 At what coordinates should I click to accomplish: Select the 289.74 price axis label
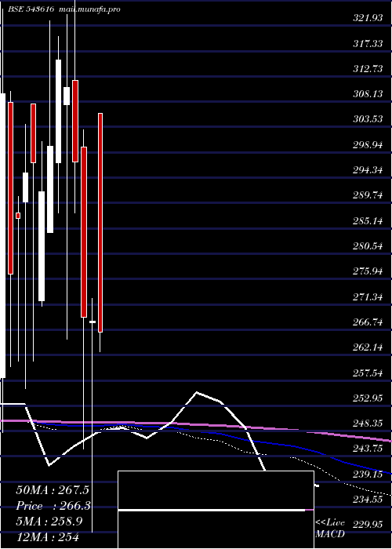click(x=368, y=195)
